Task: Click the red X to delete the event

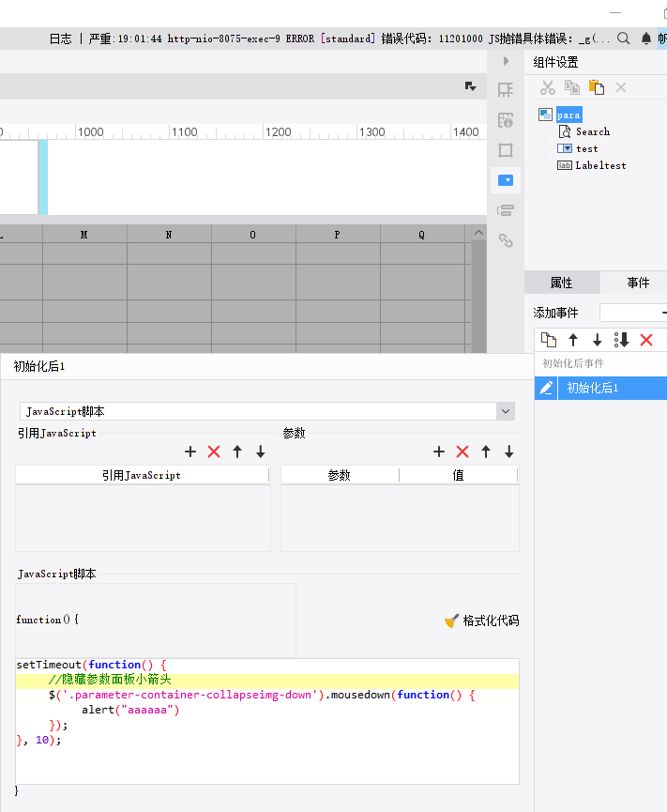Action: 646,340
